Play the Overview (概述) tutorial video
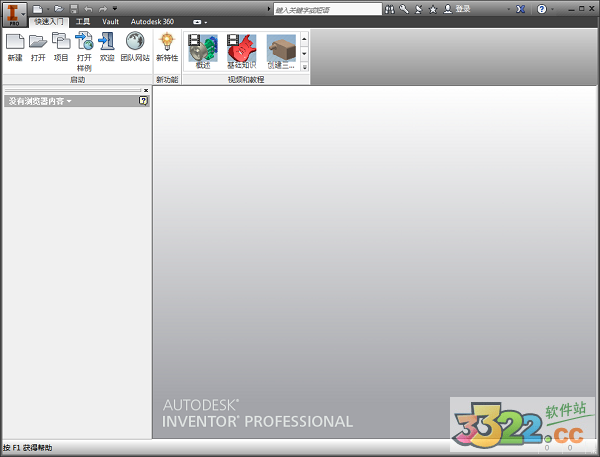The width and height of the screenshot is (600, 457). 202,49
